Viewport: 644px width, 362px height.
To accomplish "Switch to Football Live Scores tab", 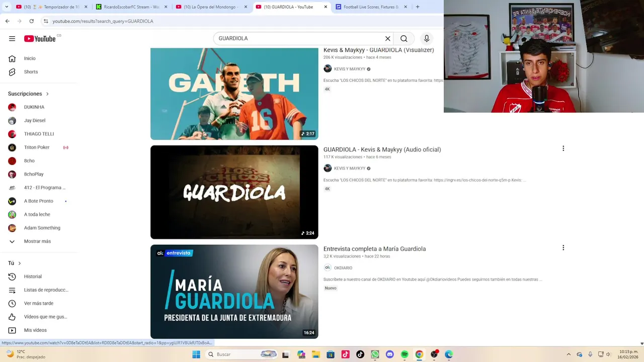I will pyautogui.click(x=371, y=7).
